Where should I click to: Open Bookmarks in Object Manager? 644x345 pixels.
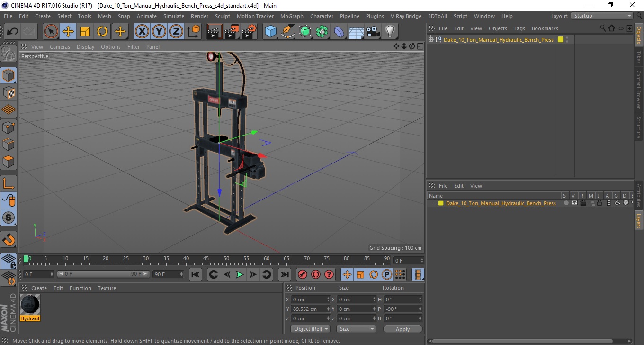pos(545,28)
